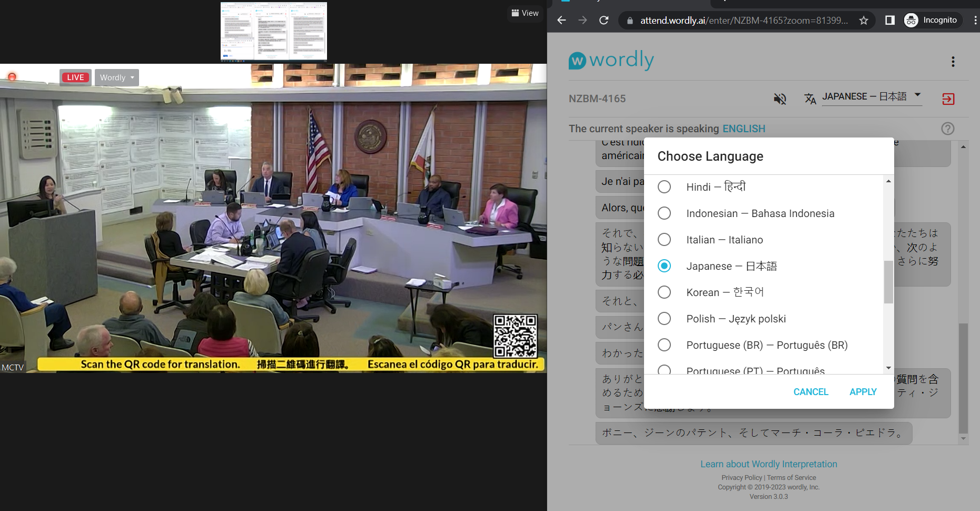Select Hindi — हिन्दी in the language list
Image resolution: width=980 pixels, height=511 pixels.
coord(665,186)
